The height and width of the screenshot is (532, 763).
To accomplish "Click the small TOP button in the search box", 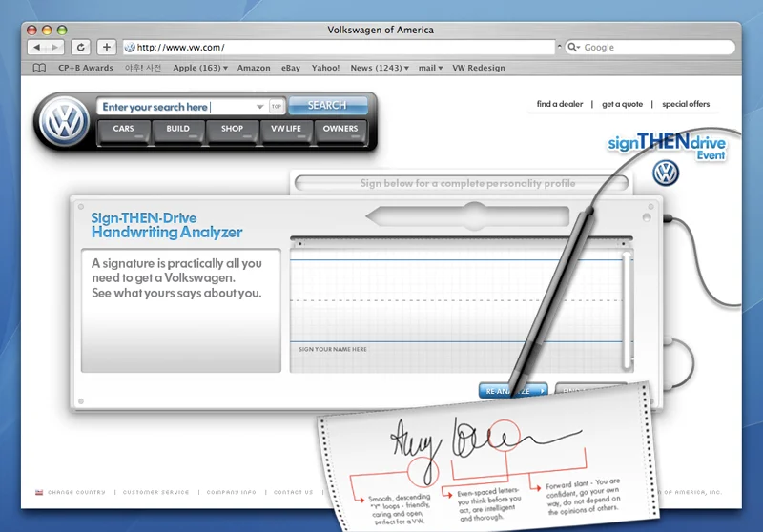I will tap(277, 106).
